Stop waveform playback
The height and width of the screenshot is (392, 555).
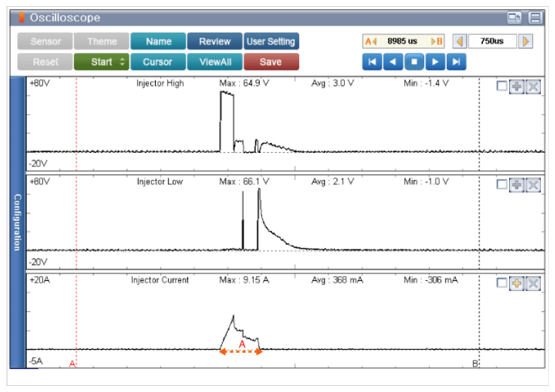(414, 62)
